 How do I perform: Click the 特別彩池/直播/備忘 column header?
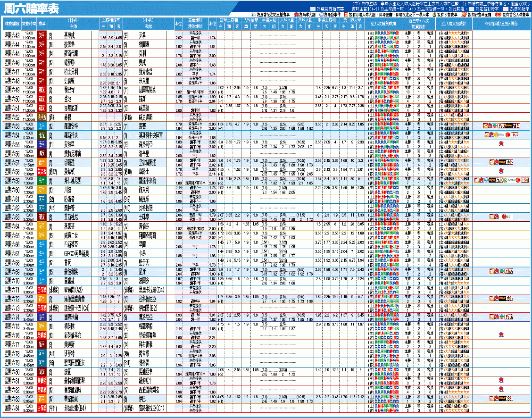(501, 24)
